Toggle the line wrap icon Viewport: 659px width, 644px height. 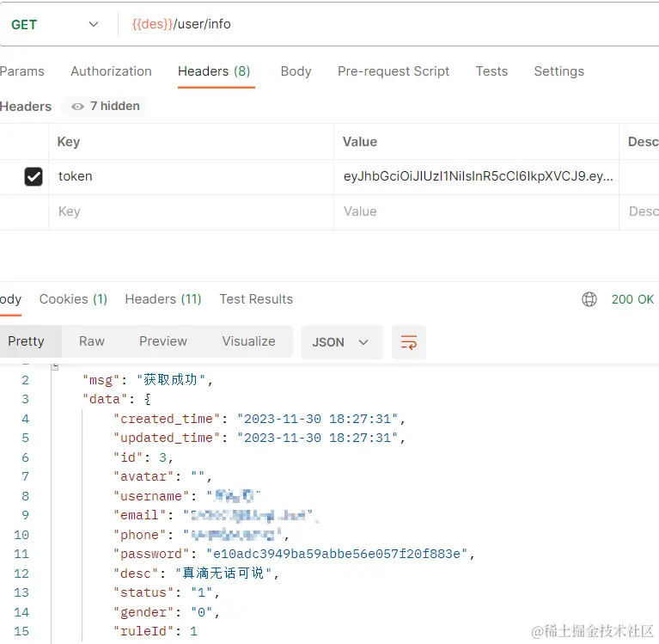click(x=408, y=342)
